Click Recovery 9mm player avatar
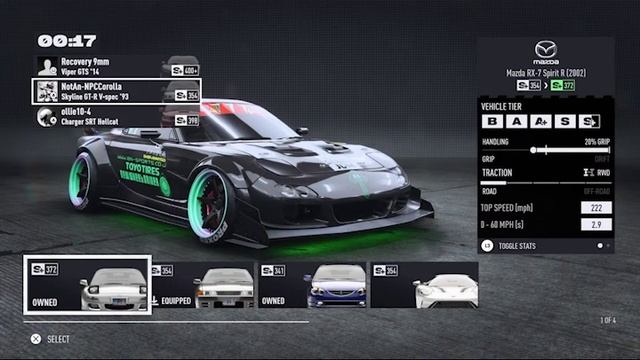640x360 pixels. tap(47, 67)
